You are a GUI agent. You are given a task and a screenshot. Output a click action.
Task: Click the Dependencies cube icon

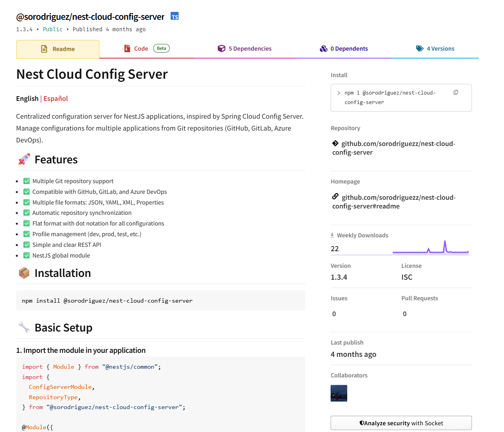(221, 48)
